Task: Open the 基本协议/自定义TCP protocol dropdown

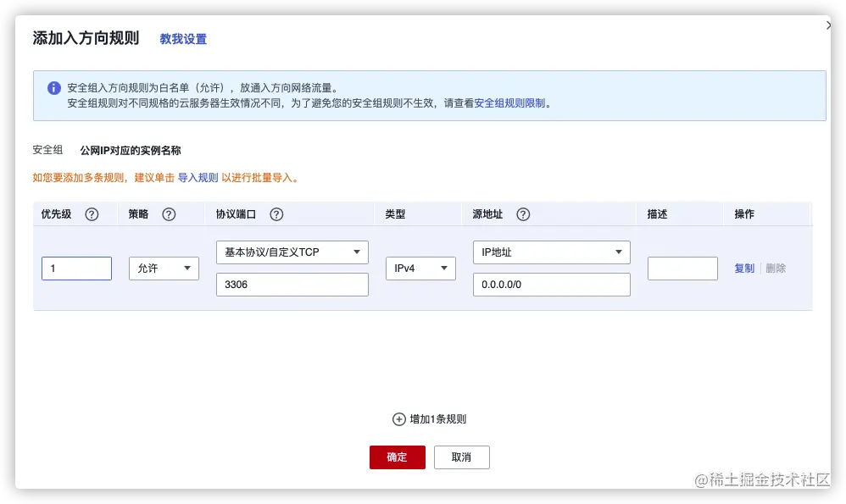Action: point(292,252)
